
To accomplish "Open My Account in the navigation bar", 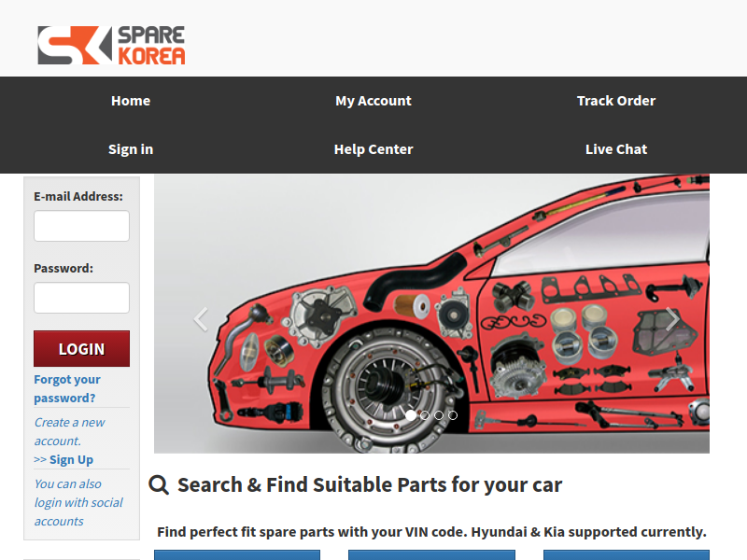I will click(x=373, y=101).
